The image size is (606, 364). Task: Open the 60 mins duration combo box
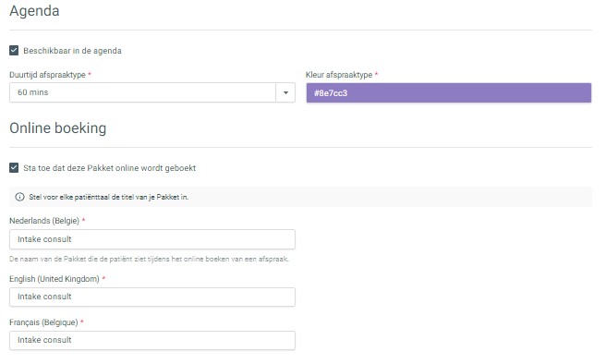click(152, 92)
